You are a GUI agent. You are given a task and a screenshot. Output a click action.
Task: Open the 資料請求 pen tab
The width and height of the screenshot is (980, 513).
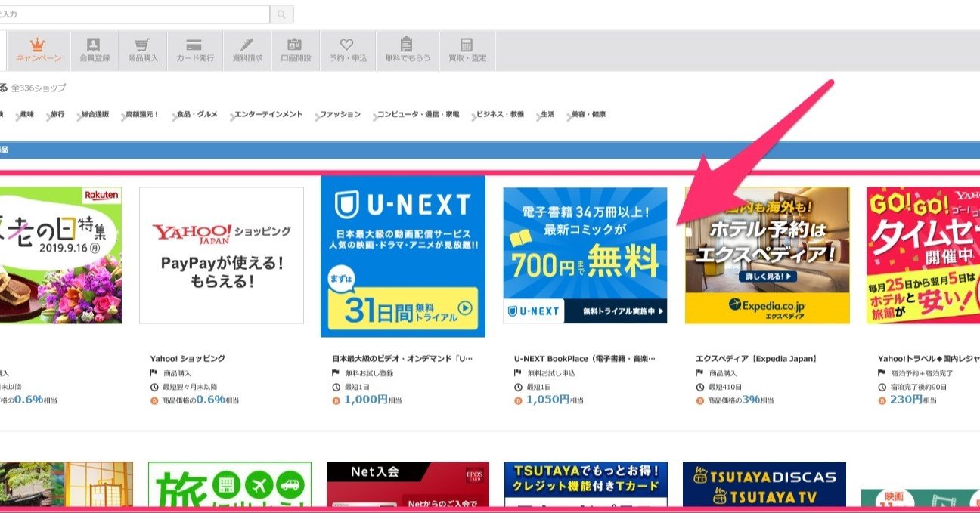point(247,51)
